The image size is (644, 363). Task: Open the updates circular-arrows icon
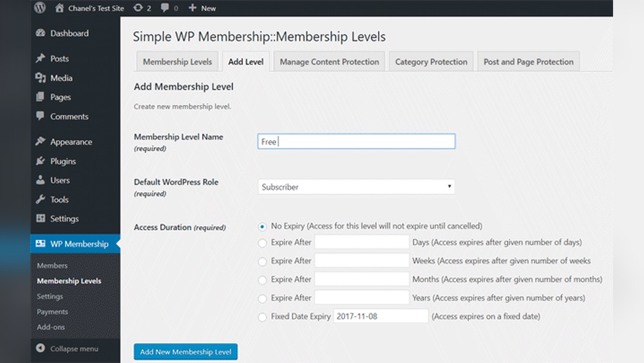tap(138, 8)
